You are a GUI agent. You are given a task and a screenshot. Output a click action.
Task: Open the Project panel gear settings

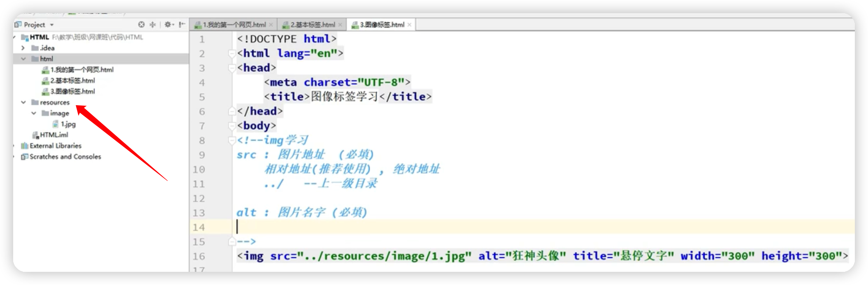point(169,24)
